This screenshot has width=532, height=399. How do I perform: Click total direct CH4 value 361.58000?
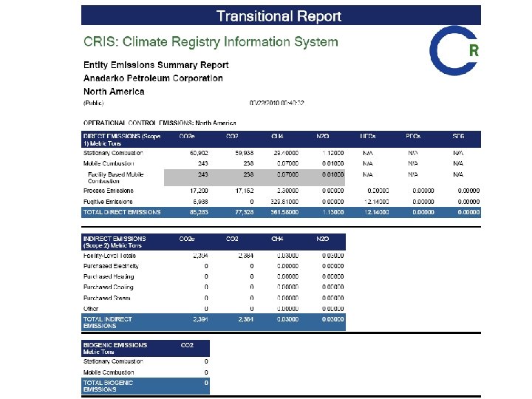tap(284, 212)
